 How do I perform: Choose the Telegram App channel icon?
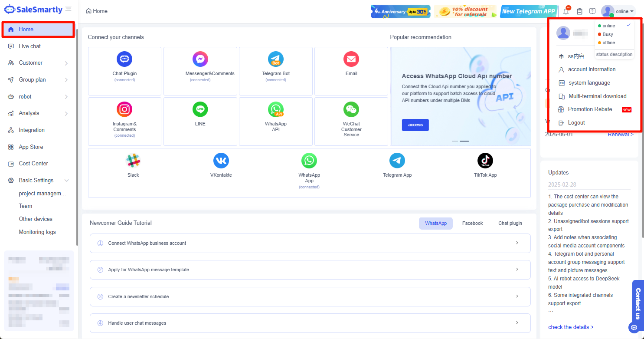tap(397, 161)
